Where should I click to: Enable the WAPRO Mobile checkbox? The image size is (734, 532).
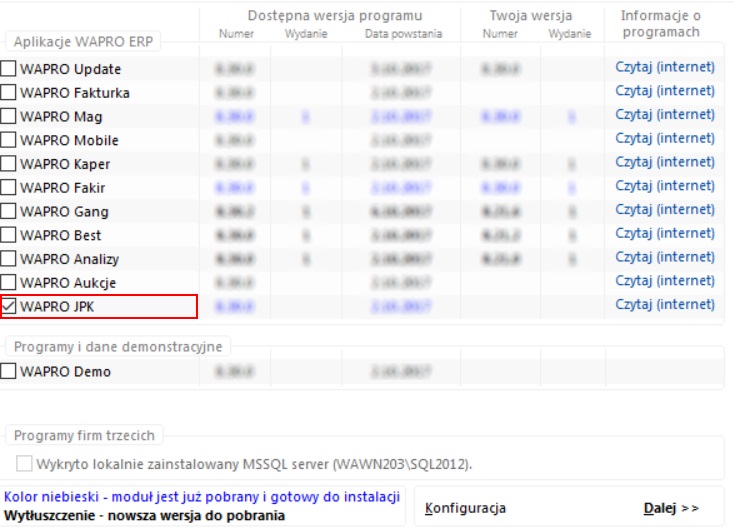(x=8, y=140)
